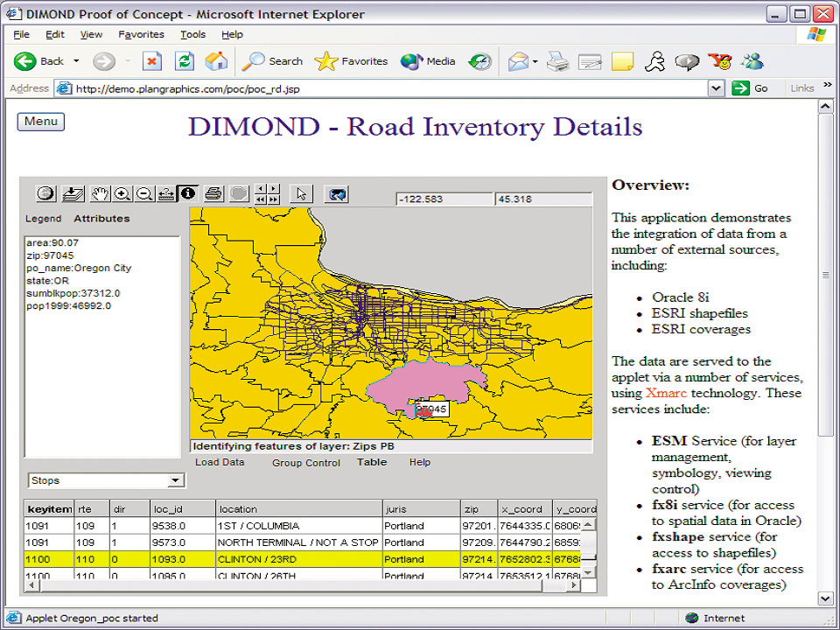Click the latitude 45.318 field
This screenshot has height=630, width=840.
(543, 199)
